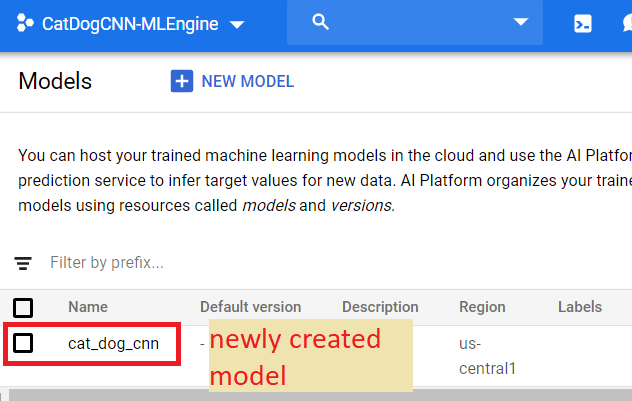The image size is (632, 401).
Task: Click the us-central1 region cell
Action: (x=487, y=356)
